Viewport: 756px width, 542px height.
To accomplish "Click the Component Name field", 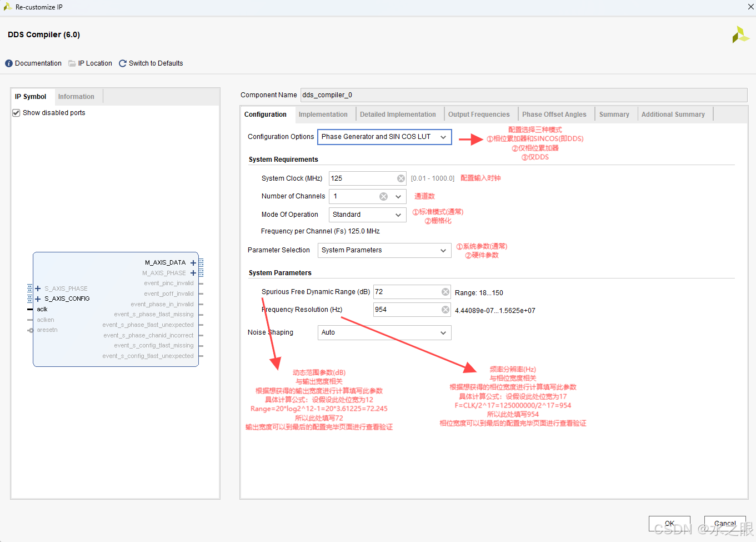I will pos(524,95).
